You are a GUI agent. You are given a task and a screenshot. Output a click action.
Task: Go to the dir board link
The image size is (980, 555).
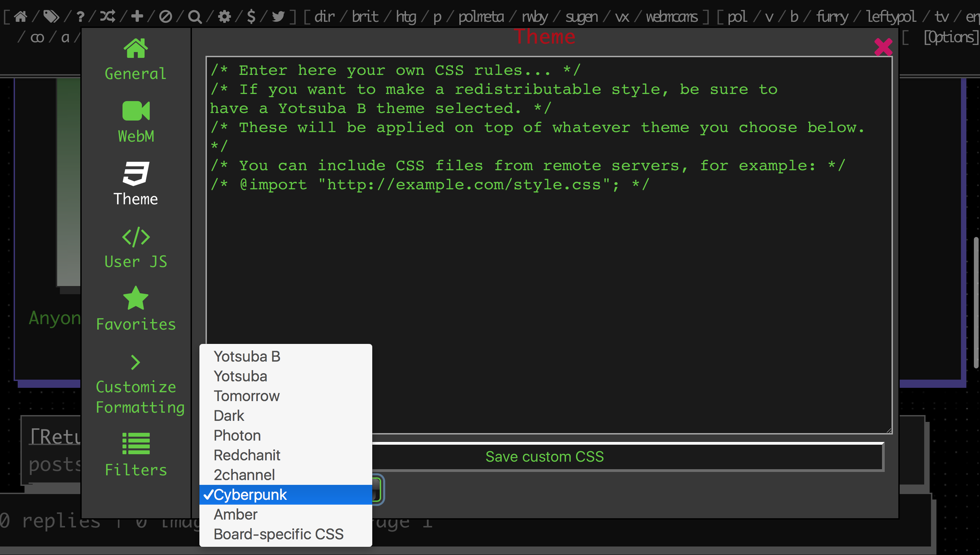click(x=325, y=16)
